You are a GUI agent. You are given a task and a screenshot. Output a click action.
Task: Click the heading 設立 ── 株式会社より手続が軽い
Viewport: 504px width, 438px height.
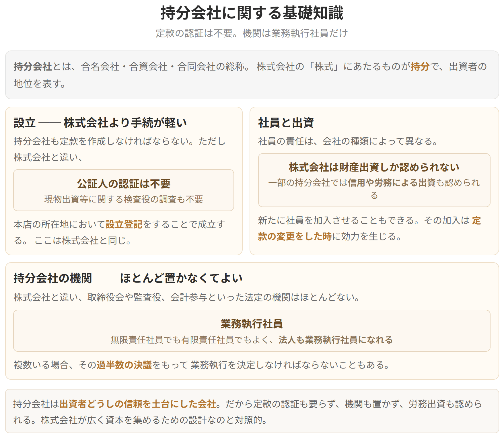(x=100, y=123)
